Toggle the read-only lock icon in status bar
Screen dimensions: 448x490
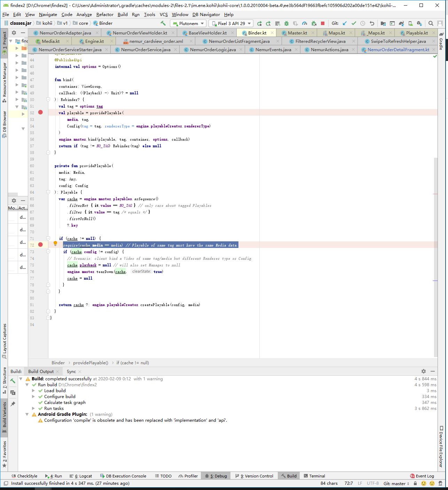415,483
